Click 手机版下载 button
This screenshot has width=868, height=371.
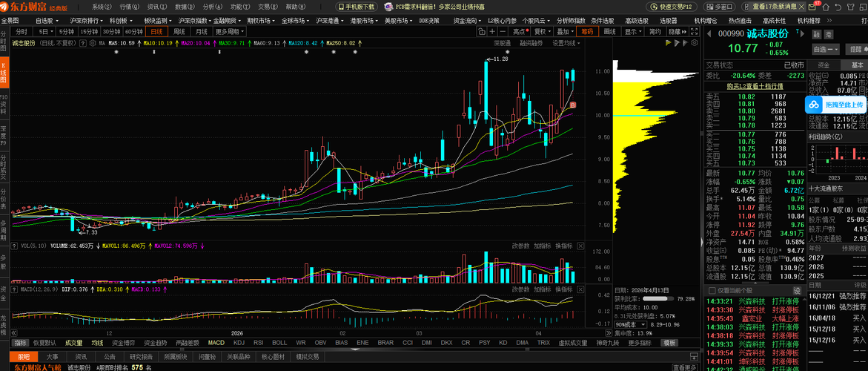355,7
